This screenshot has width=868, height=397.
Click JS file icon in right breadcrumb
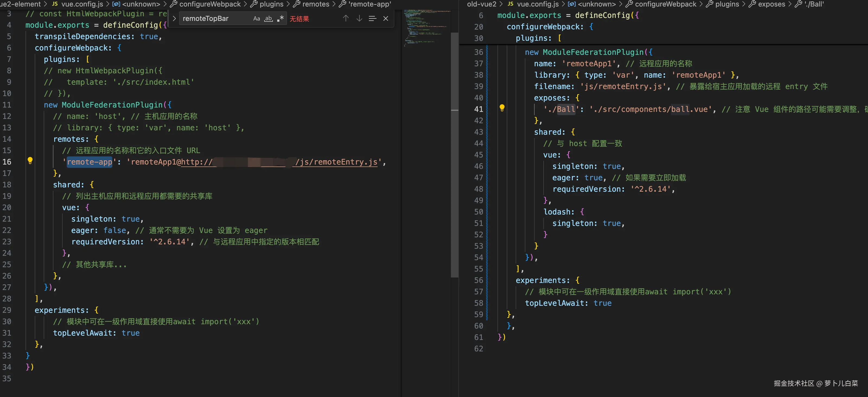click(510, 4)
